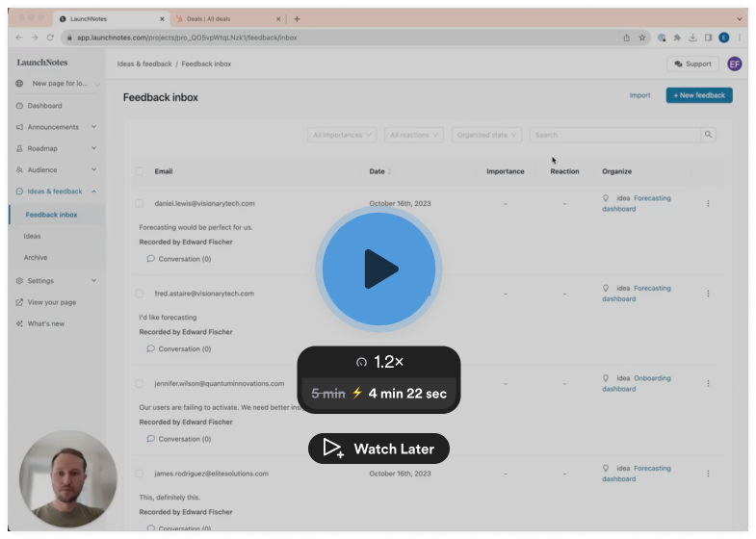The height and width of the screenshot is (539, 756).
Task: Open three-dot menu for jennifer.wilson row
Action: tap(708, 383)
